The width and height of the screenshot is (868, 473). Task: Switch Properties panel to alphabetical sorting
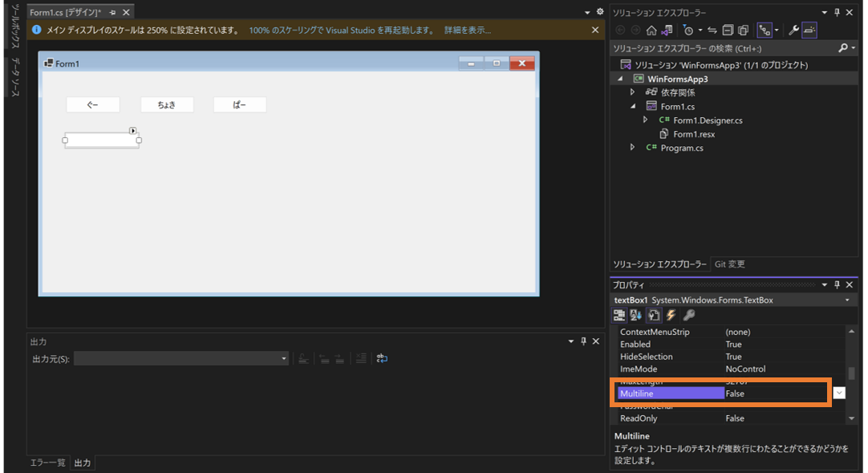pos(636,315)
